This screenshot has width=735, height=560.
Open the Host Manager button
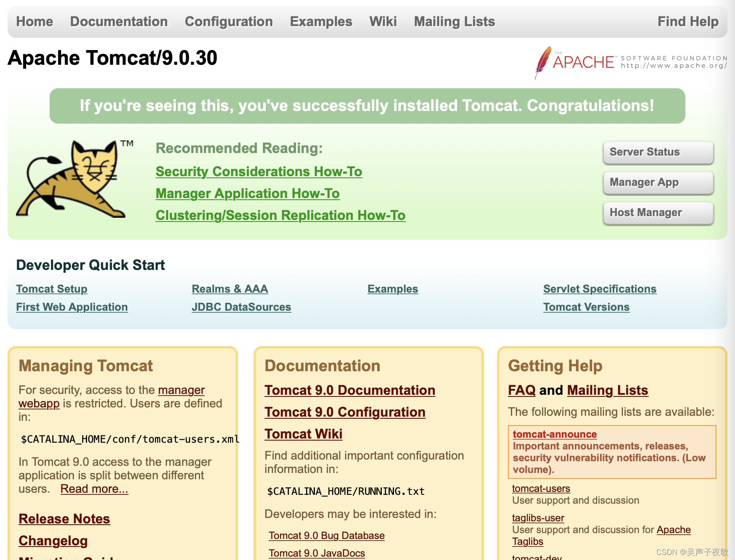click(x=658, y=213)
